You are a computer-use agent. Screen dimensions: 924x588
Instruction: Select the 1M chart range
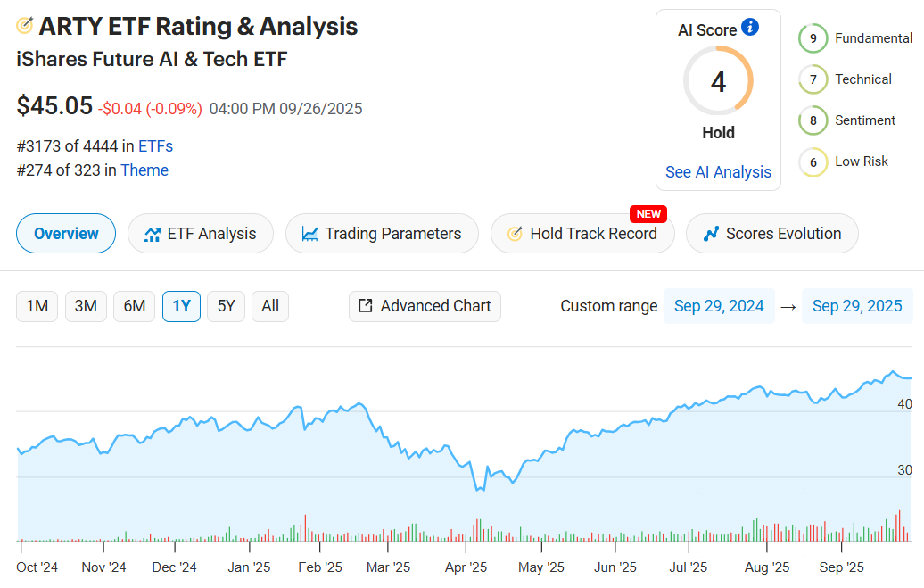(37, 306)
